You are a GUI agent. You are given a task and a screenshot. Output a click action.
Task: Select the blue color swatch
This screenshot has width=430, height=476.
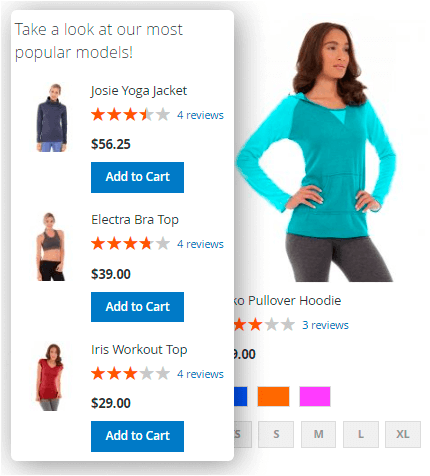pos(241,396)
